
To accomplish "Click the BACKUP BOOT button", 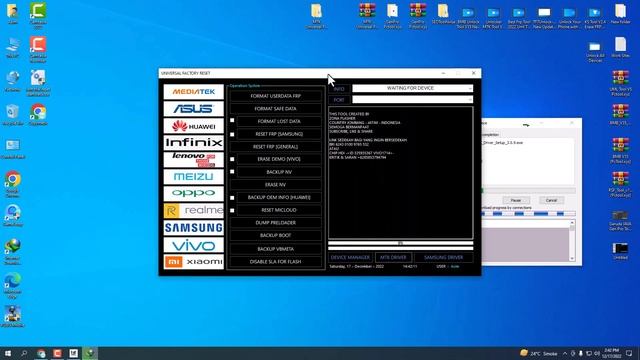I will coord(276,236).
